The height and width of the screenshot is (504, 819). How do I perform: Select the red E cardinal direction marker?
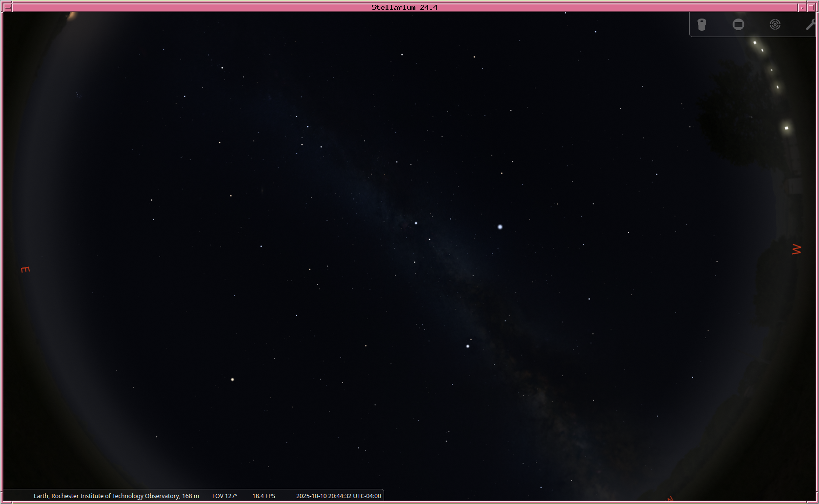(25, 269)
